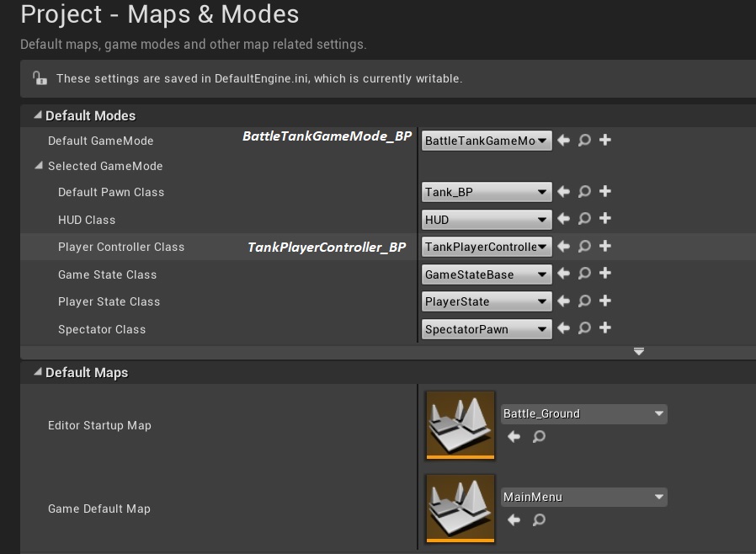Browse to MainMenu map with magnifier icon
756x554 pixels.
(x=540, y=519)
